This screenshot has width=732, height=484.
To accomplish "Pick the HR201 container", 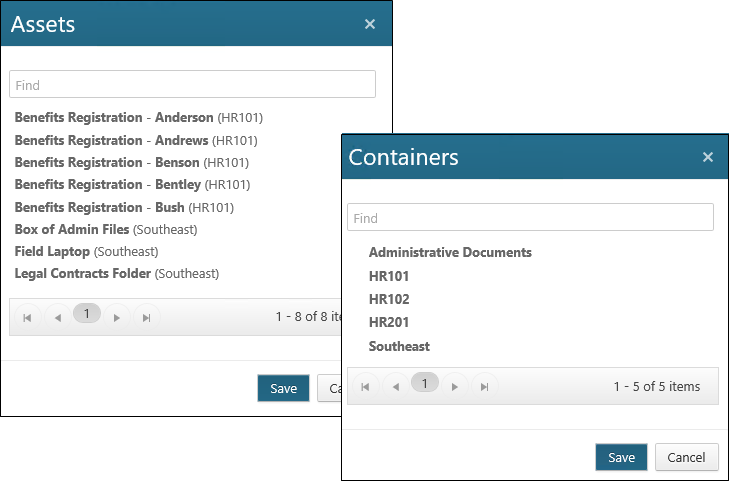I will [389, 322].
